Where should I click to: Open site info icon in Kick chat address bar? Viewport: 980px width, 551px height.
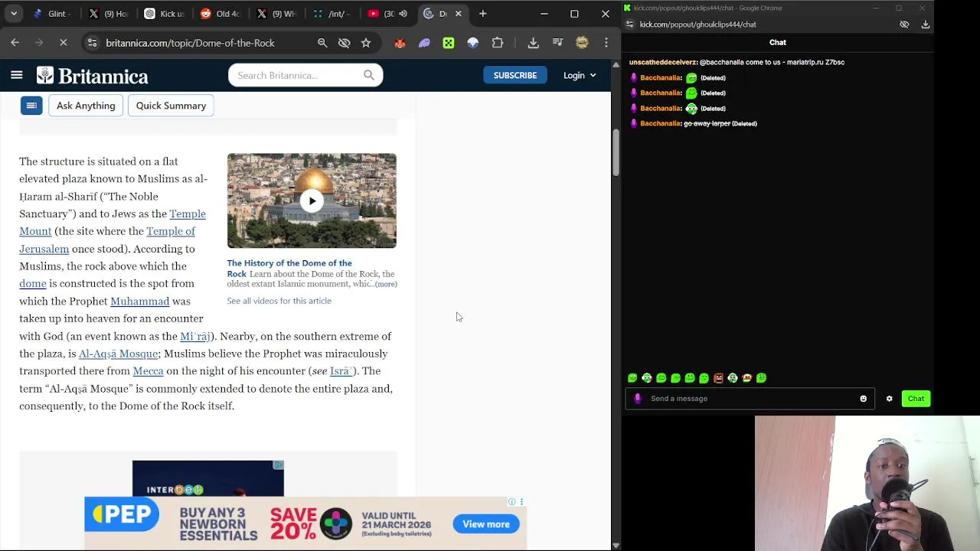click(x=632, y=24)
